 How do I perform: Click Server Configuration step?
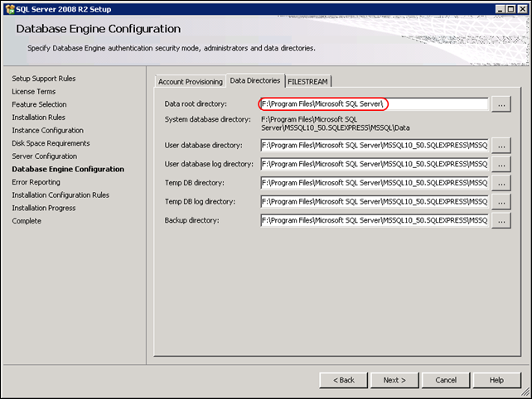[45, 156]
